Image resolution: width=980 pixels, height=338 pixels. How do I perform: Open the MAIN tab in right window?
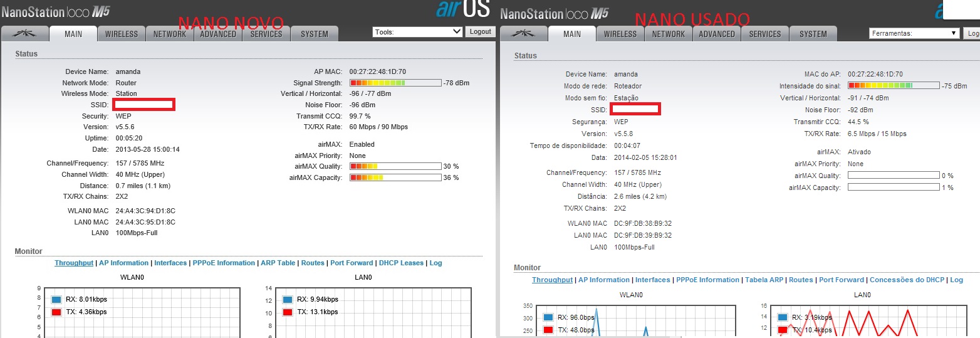[572, 34]
